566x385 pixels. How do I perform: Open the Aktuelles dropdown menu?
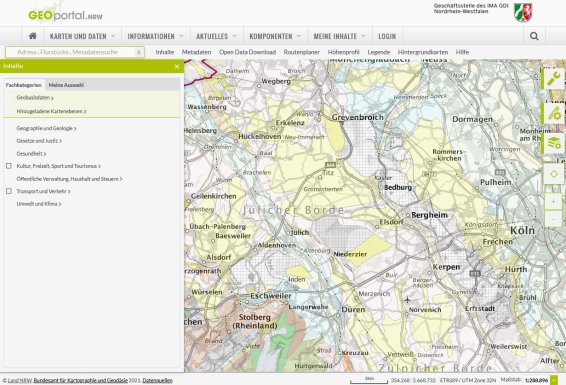[x=217, y=36]
